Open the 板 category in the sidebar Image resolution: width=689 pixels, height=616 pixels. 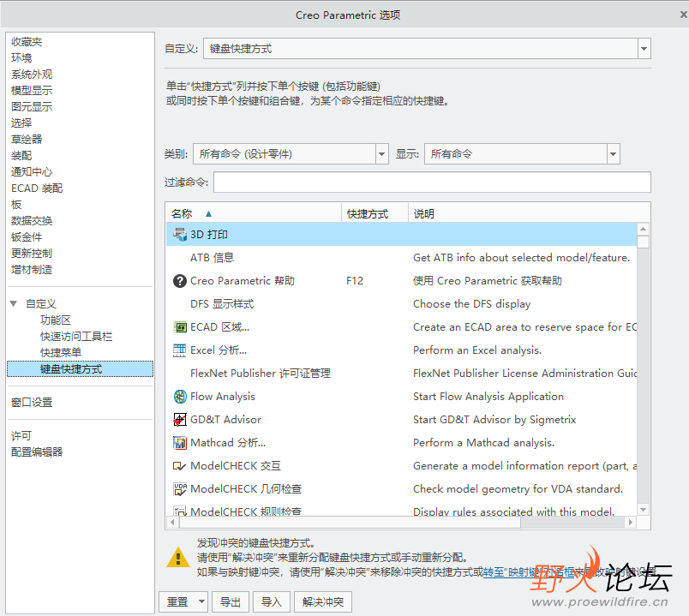tap(16, 204)
